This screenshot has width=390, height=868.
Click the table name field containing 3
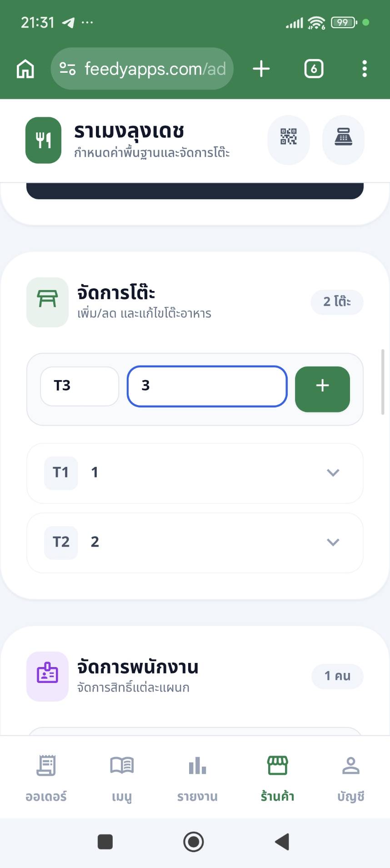[207, 386]
